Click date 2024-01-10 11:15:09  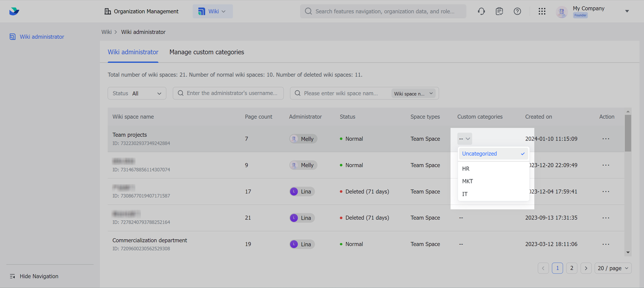pos(551,139)
